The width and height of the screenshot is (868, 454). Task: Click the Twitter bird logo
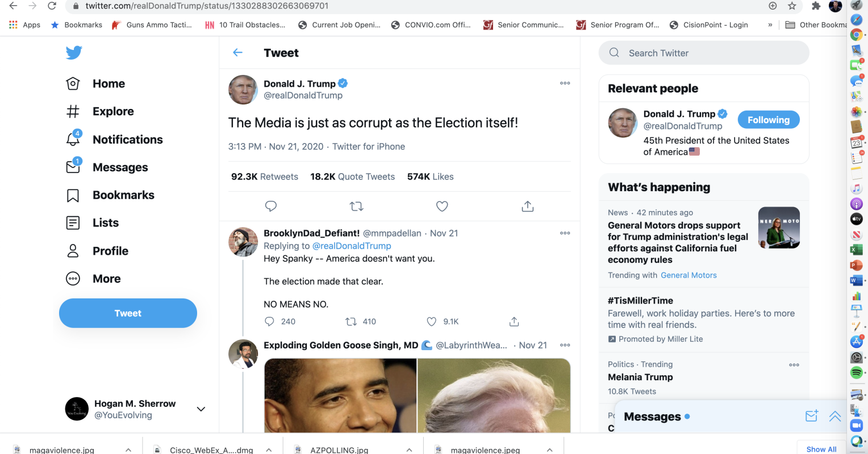74,53
